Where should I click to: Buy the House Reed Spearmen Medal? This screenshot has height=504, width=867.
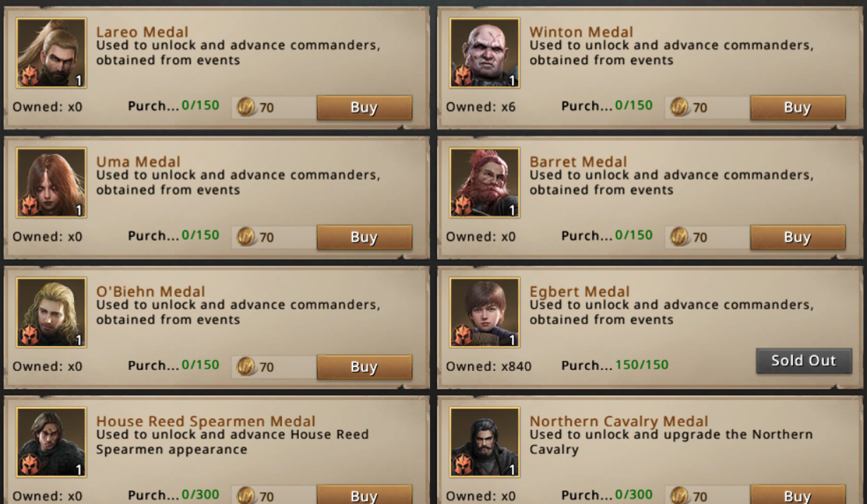click(x=364, y=495)
